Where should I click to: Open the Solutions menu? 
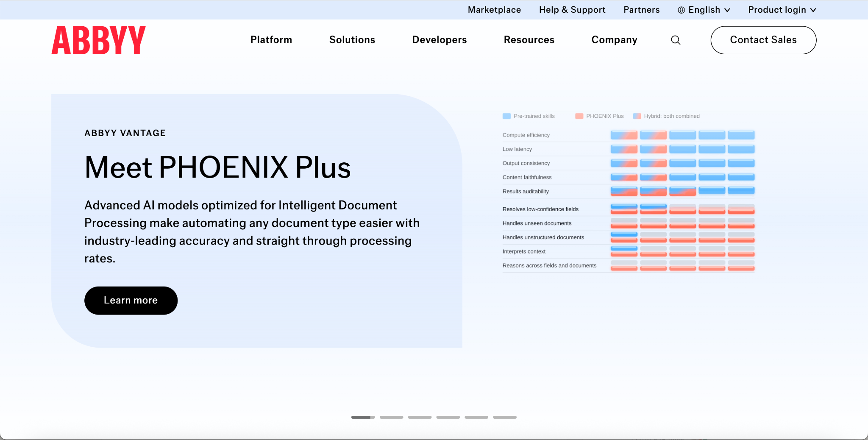[352, 40]
